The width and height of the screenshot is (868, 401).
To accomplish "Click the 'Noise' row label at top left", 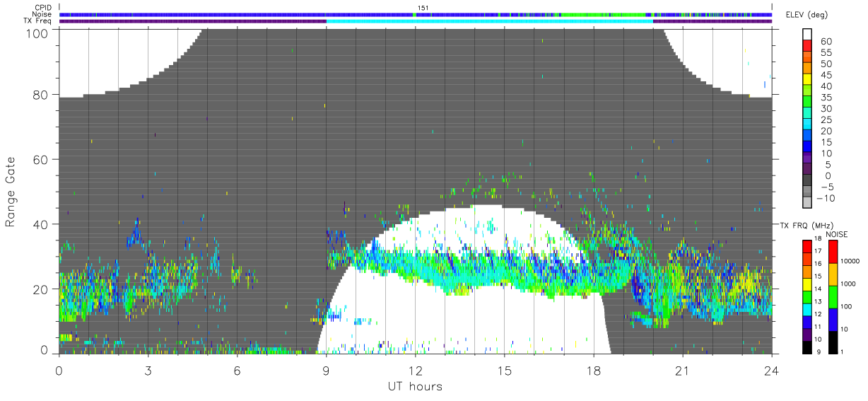I will 43,14.
